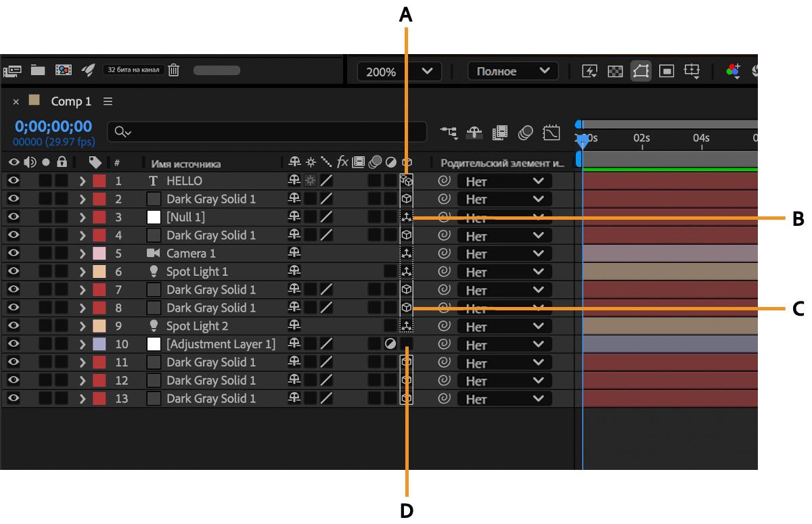Select the [Null 1] layer name
812x524 pixels.
coord(185,217)
